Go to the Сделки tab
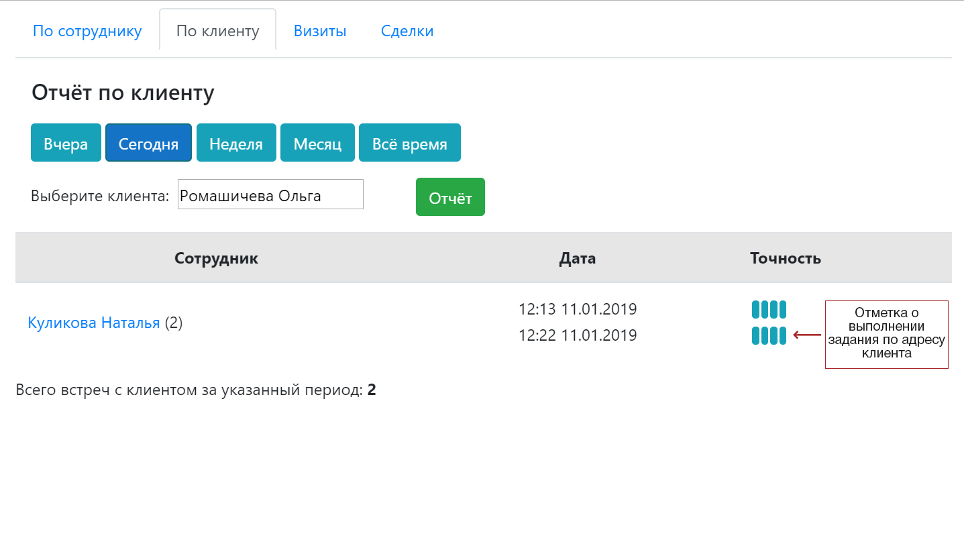964x560 pixels. (x=407, y=31)
